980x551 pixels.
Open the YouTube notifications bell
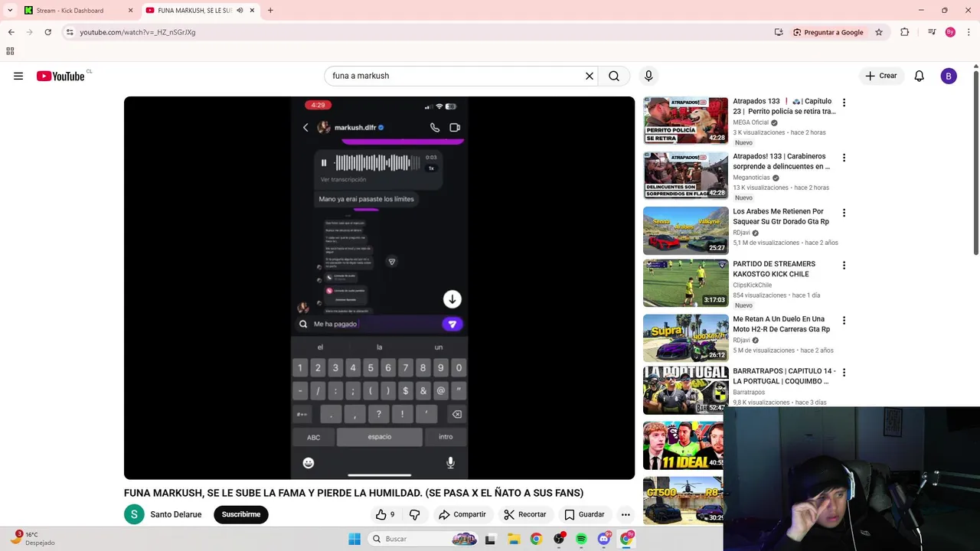(920, 76)
